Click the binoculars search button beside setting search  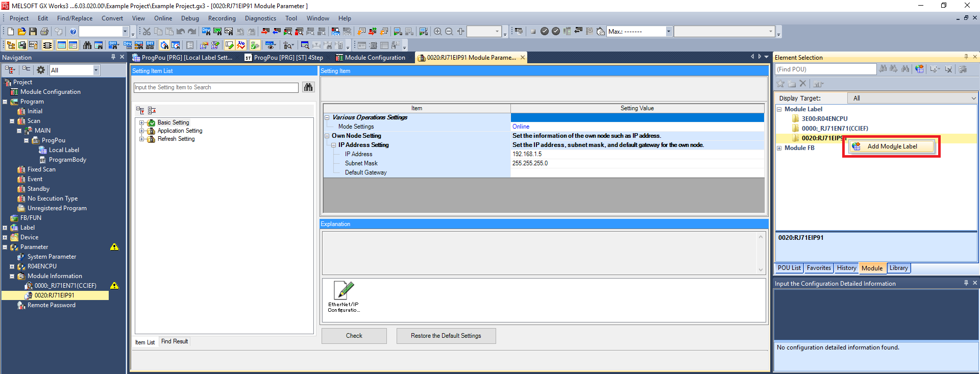pyautogui.click(x=308, y=87)
